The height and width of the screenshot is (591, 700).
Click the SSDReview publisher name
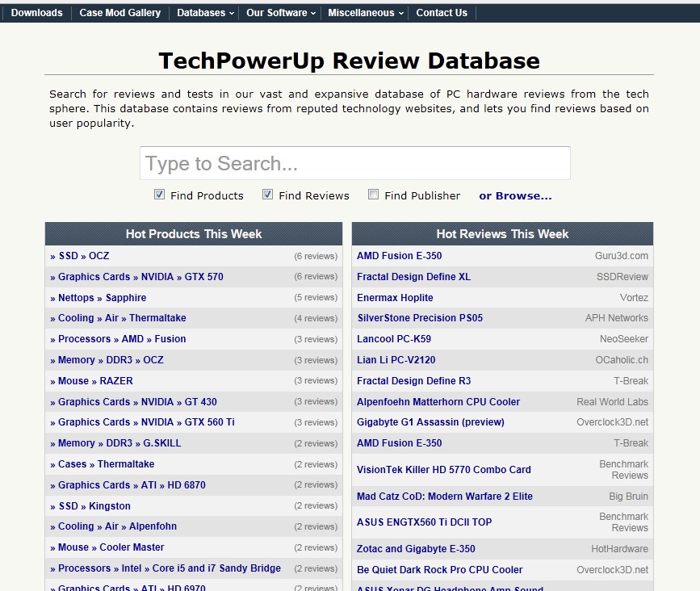[622, 277]
